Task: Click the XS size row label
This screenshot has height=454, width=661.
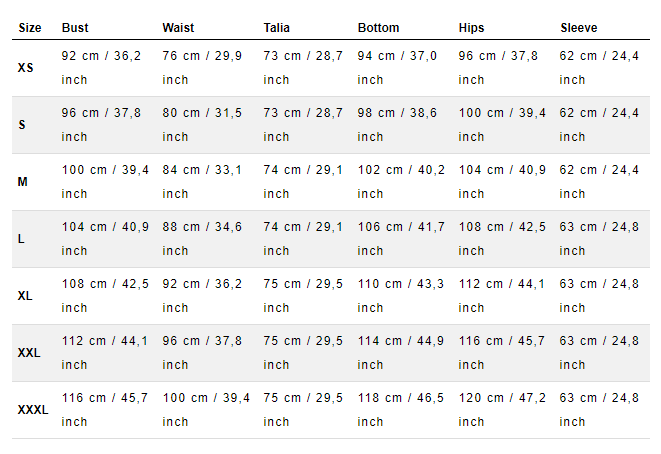Action: 25,68
